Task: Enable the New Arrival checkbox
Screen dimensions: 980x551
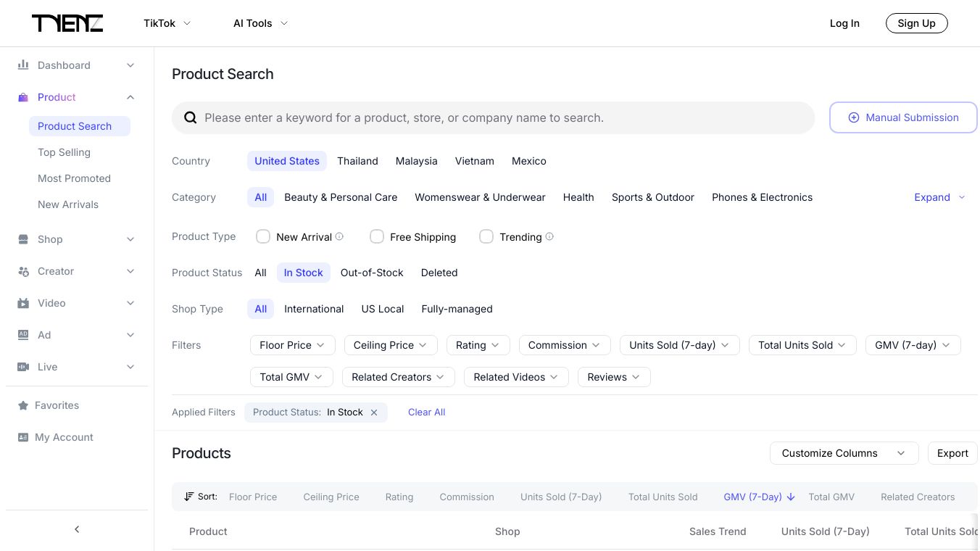Action: (263, 236)
